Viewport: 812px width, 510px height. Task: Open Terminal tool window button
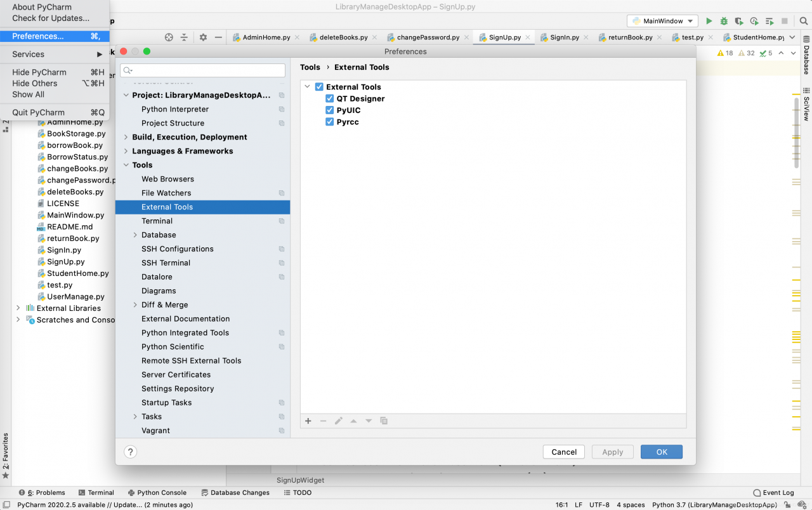pyautogui.click(x=96, y=493)
